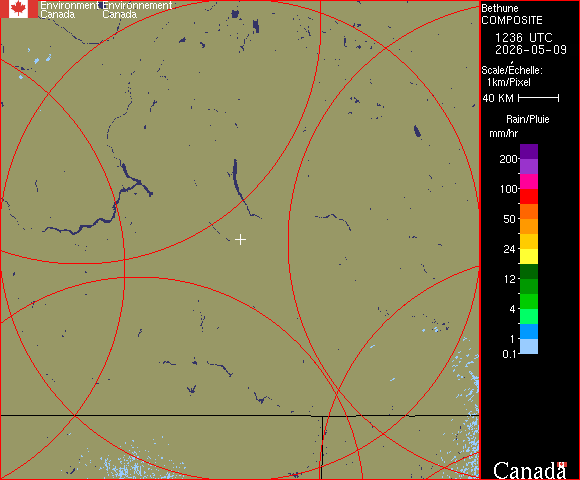Click the Bethune COMPOSITE title text
The image size is (580, 480).
512,14
